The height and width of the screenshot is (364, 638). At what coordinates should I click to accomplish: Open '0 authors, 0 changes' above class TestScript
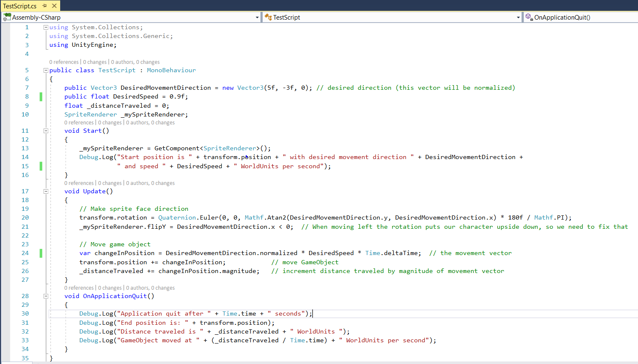pyautogui.click(x=135, y=62)
